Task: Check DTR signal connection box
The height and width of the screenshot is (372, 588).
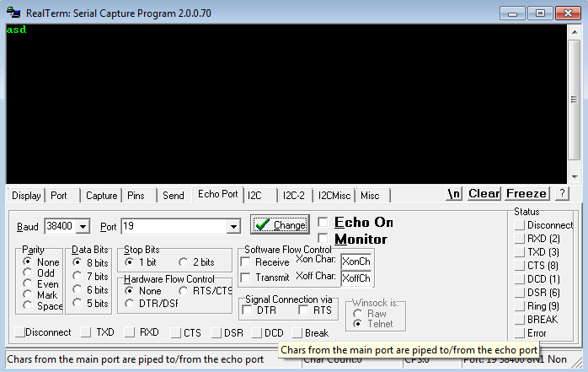Action: tap(247, 310)
